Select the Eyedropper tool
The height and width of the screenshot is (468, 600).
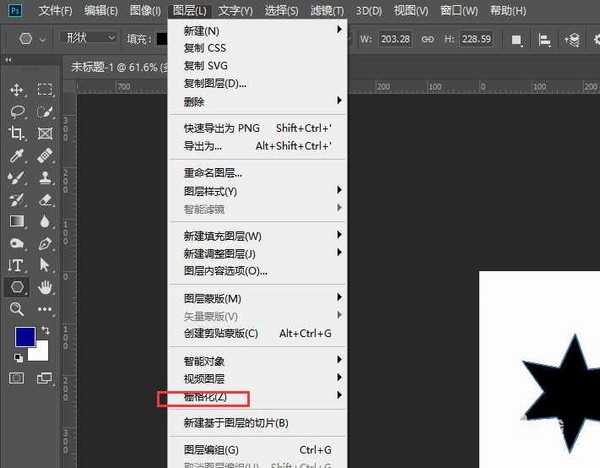[x=16, y=156]
